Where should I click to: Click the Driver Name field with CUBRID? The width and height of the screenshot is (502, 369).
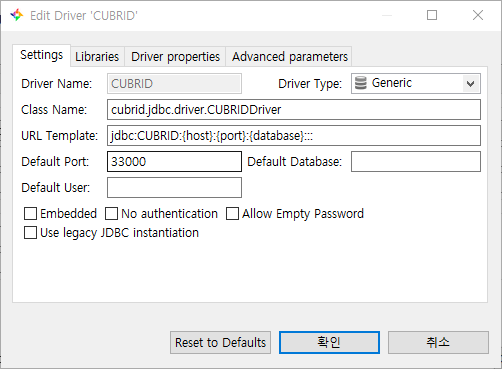click(174, 83)
